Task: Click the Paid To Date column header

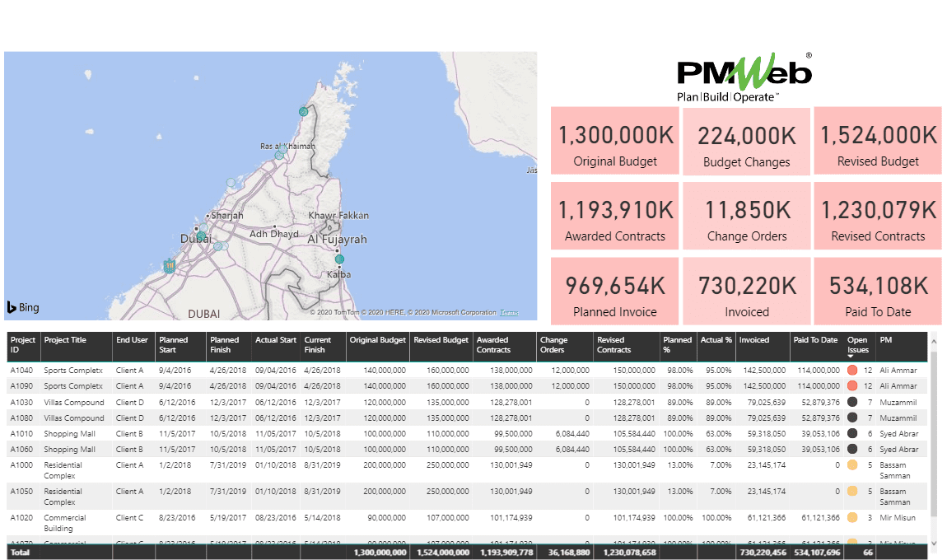Action: (815, 339)
